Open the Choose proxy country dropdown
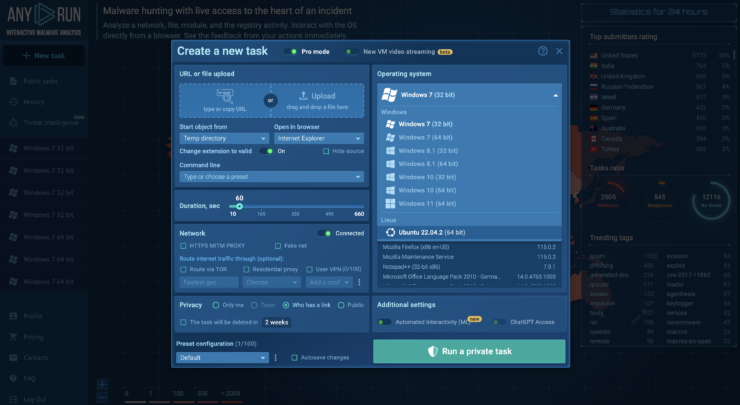The width and height of the screenshot is (740, 405). (272, 282)
